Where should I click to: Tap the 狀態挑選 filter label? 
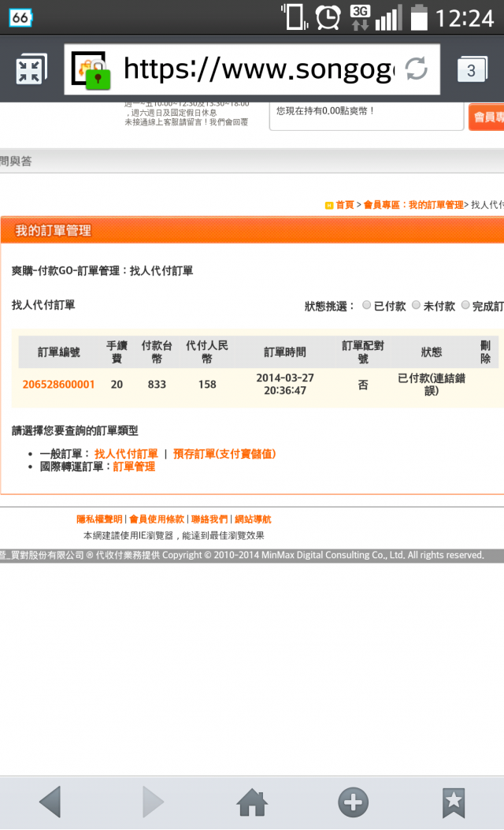tap(329, 306)
